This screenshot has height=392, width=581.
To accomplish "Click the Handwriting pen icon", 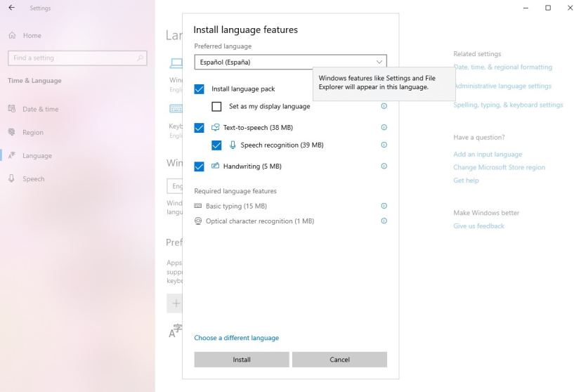I will pos(215,166).
